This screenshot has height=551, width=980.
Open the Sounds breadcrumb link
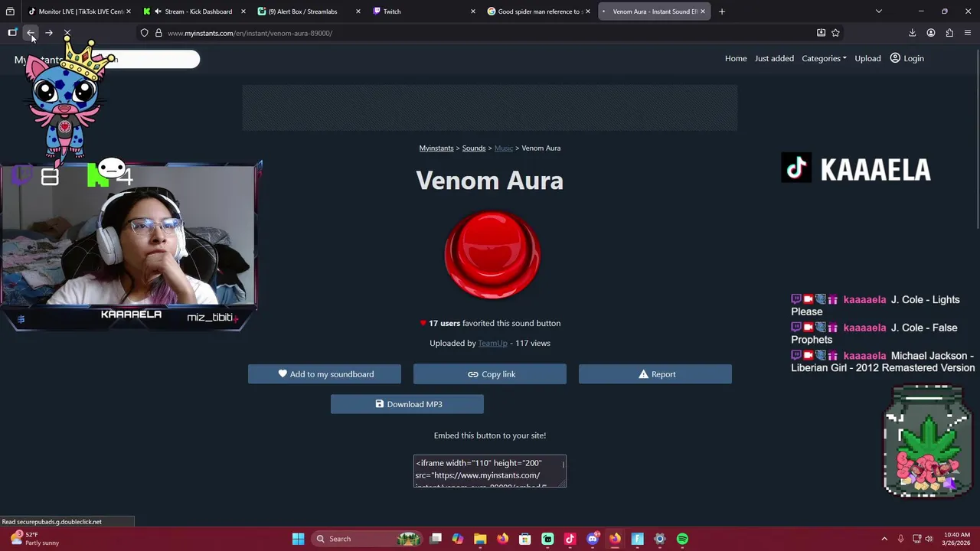coord(474,148)
